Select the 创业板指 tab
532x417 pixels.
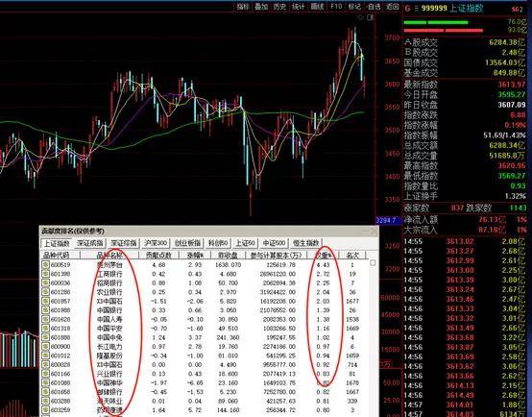pyautogui.click(x=188, y=243)
